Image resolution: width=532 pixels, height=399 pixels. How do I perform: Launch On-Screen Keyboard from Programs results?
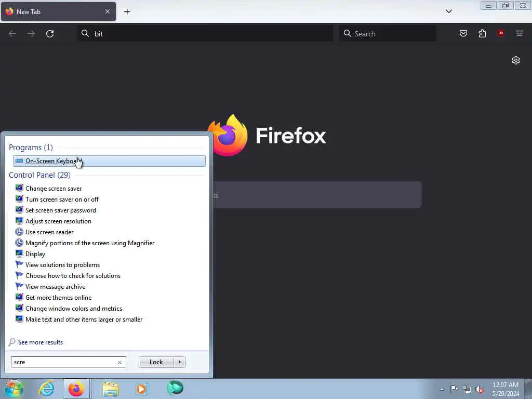109,161
